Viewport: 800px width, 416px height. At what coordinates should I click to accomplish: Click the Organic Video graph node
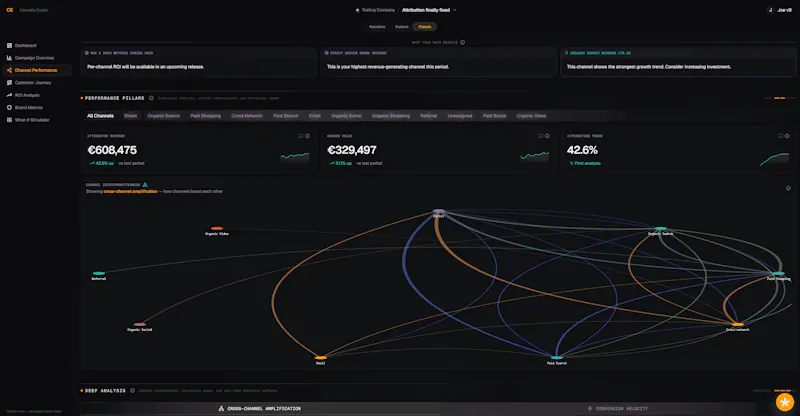click(x=217, y=229)
